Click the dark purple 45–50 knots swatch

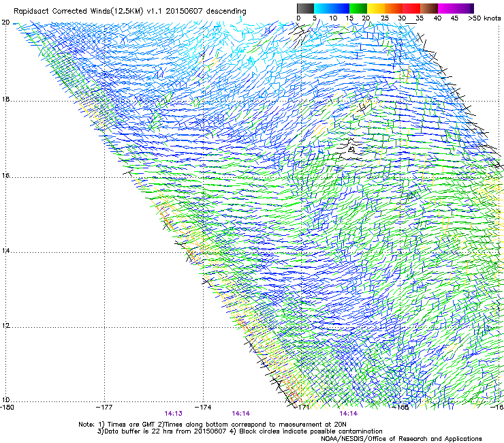point(464,8)
